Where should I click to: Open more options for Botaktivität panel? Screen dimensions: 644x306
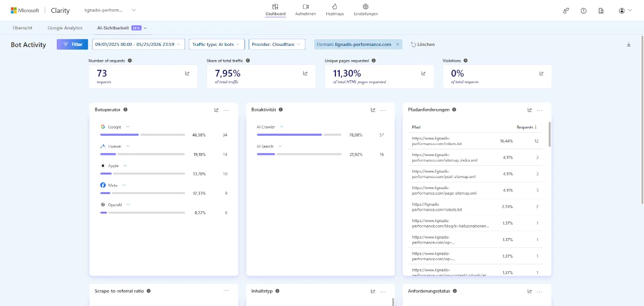(x=382, y=110)
